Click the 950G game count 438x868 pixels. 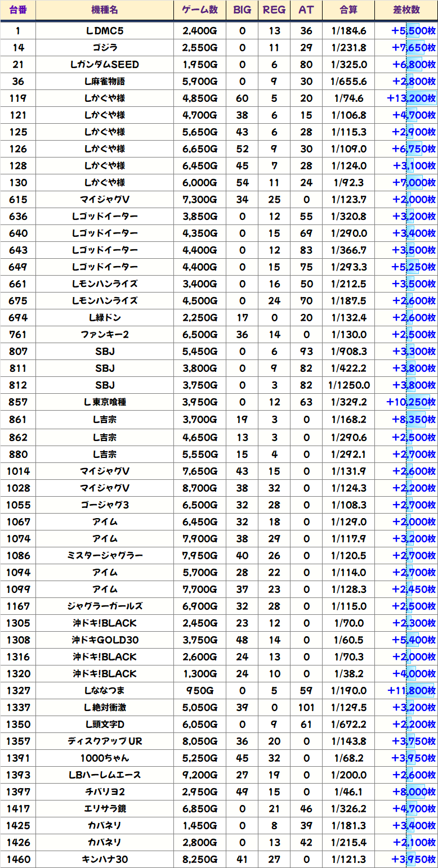(200, 690)
